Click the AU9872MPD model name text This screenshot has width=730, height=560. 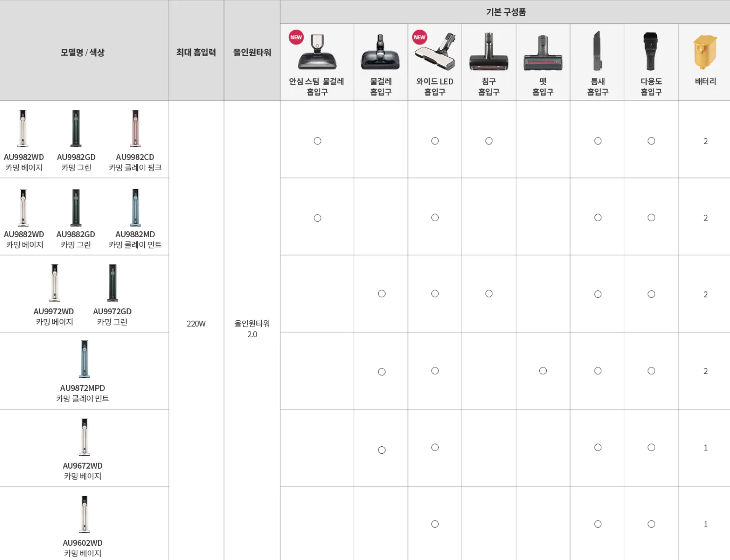(x=83, y=388)
